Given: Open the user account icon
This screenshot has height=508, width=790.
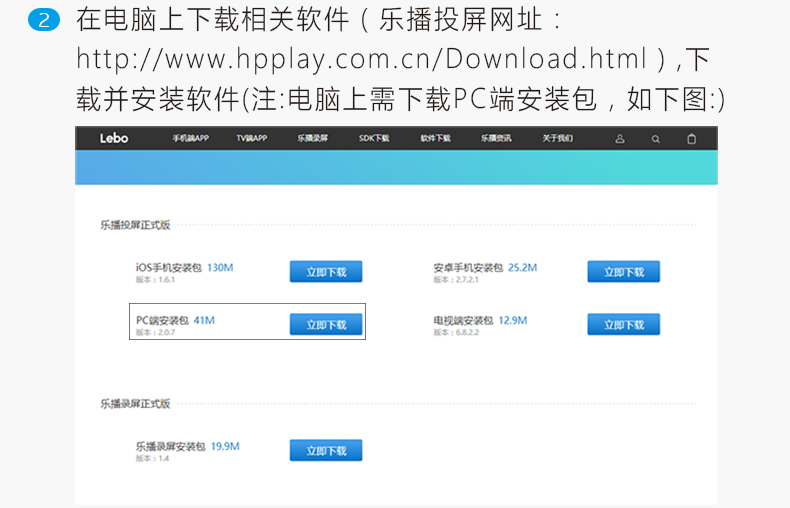Looking at the screenshot, I should [620, 139].
